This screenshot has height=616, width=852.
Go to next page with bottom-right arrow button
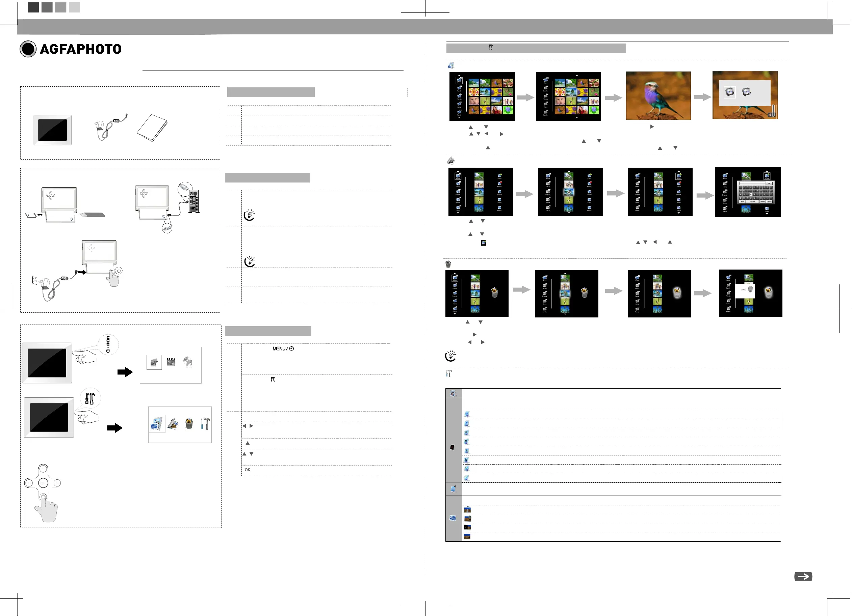[x=803, y=577]
